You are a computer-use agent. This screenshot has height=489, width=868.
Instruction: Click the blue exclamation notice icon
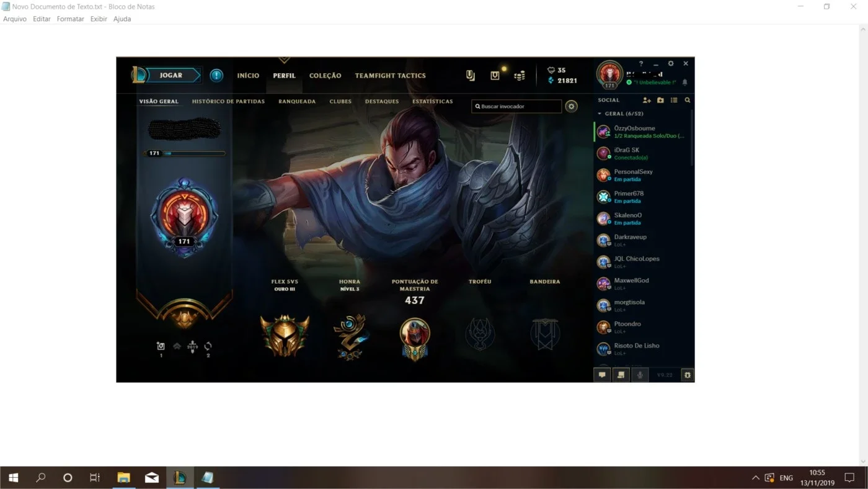point(216,76)
